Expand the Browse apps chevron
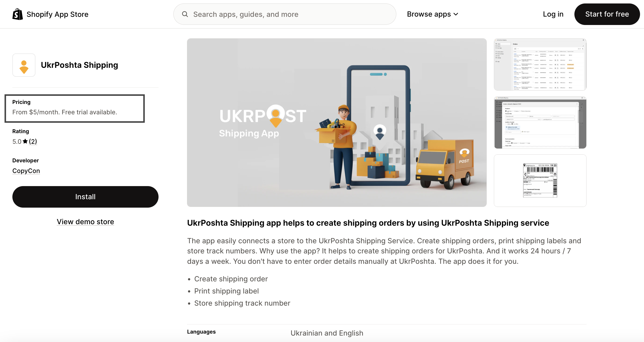 (456, 14)
